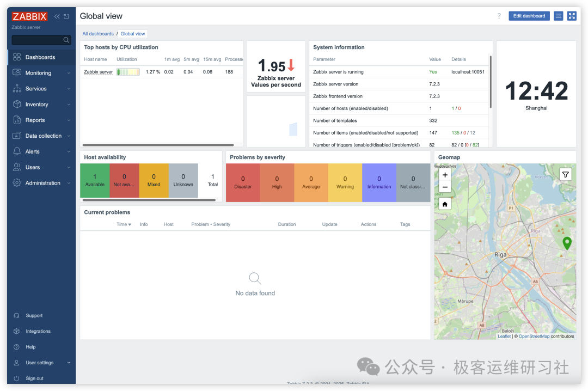588x391 pixels.
Task: Open the All dashboards breadcrumb link
Action: [x=98, y=34]
